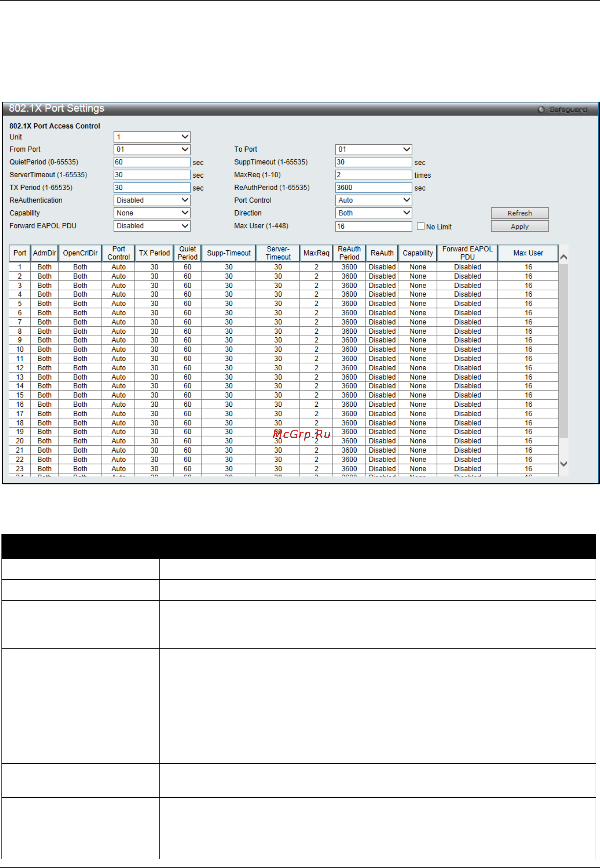The height and width of the screenshot is (868, 600).
Task: Click the Port column header
Action: point(20,253)
